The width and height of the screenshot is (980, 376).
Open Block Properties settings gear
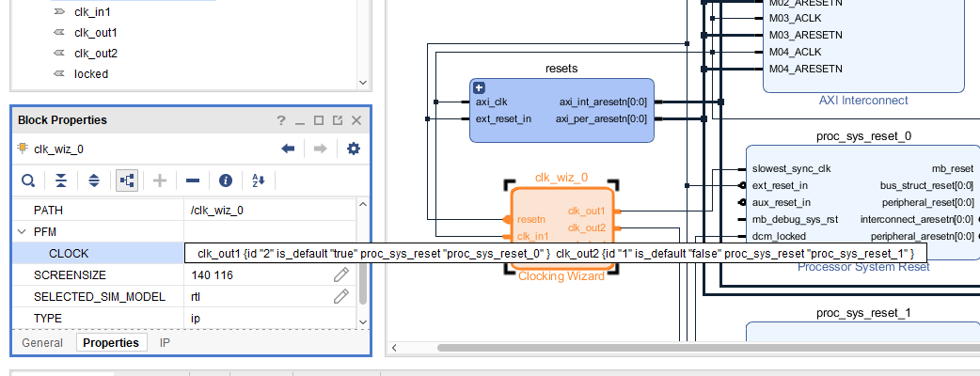tap(354, 149)
